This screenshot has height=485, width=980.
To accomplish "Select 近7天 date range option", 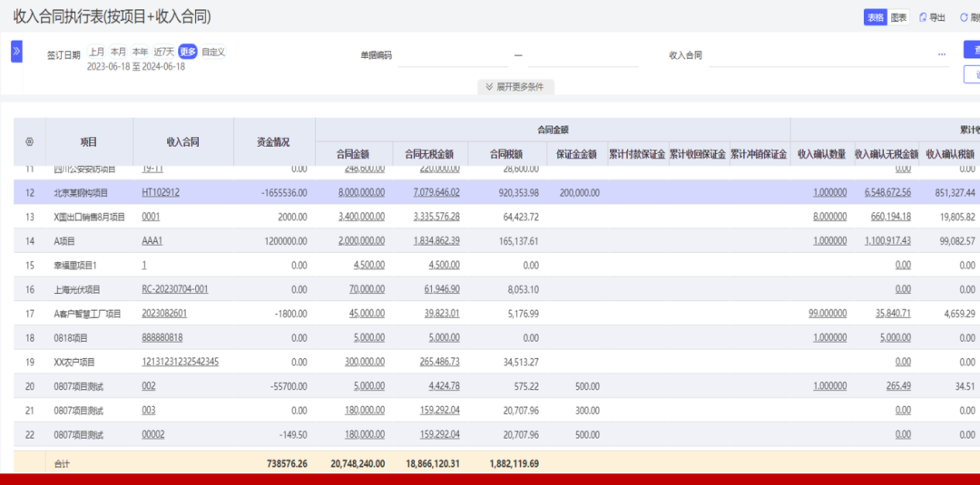I will pos(163,52).
